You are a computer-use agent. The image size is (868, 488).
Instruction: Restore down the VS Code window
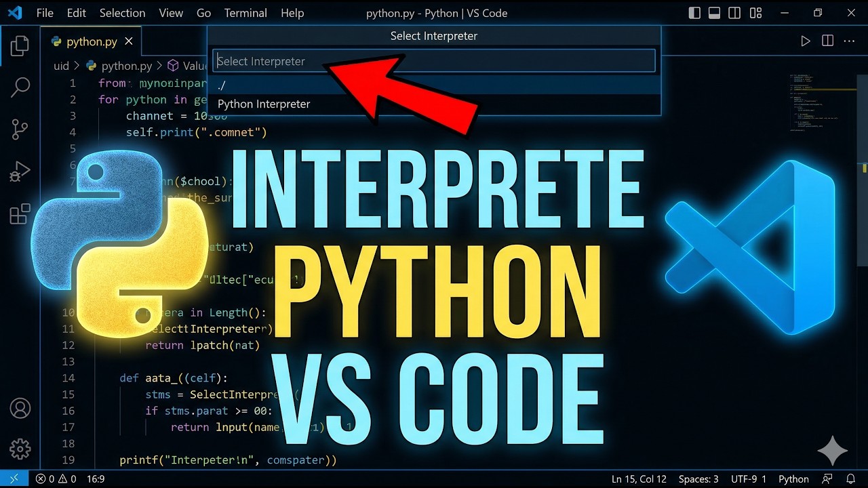coord(818,13)
